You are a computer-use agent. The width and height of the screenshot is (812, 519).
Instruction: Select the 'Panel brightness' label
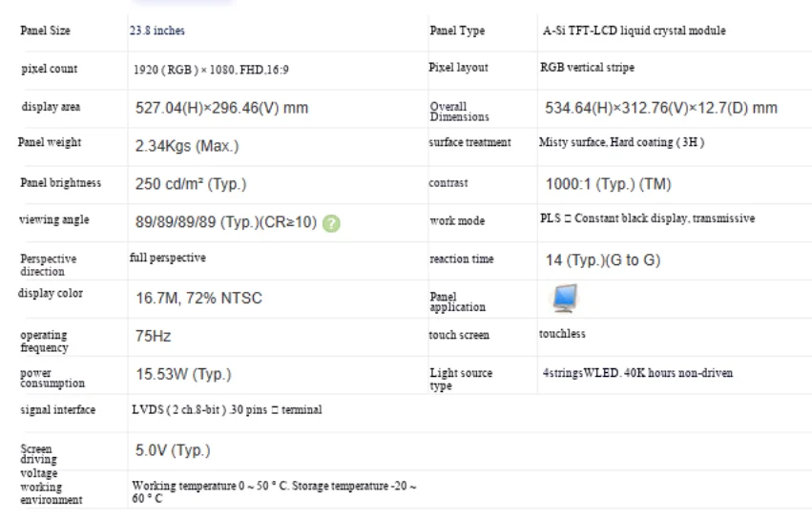tap(60, 183)
